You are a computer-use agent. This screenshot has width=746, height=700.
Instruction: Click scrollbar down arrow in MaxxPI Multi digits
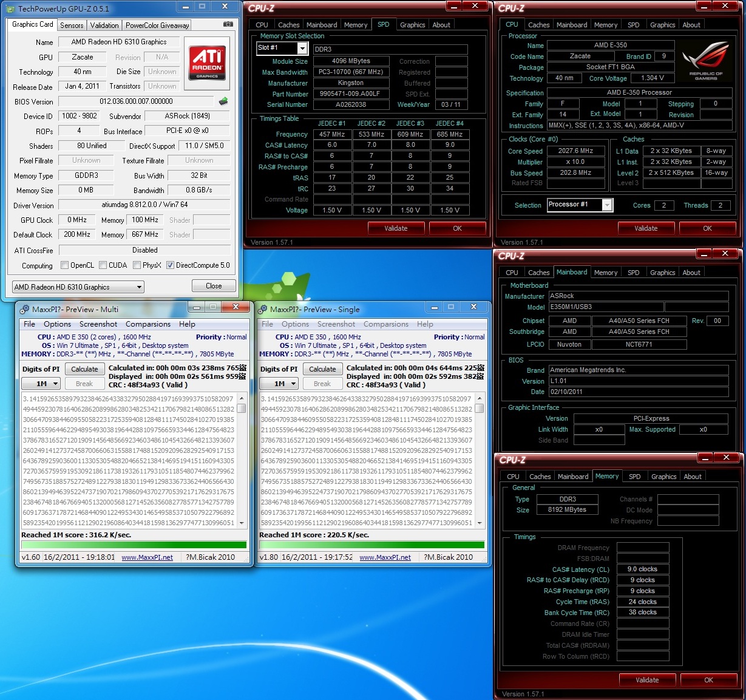point(242,522)
